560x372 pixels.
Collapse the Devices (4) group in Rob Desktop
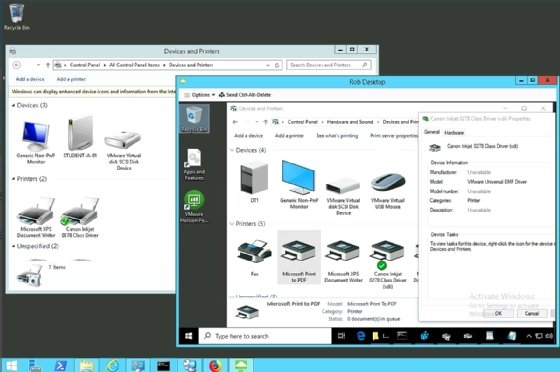pos(231,150)
